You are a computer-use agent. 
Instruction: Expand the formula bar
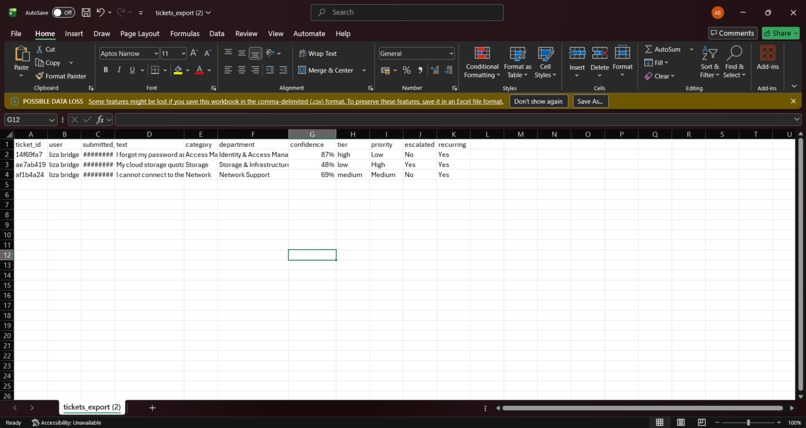tap(797, 120)
